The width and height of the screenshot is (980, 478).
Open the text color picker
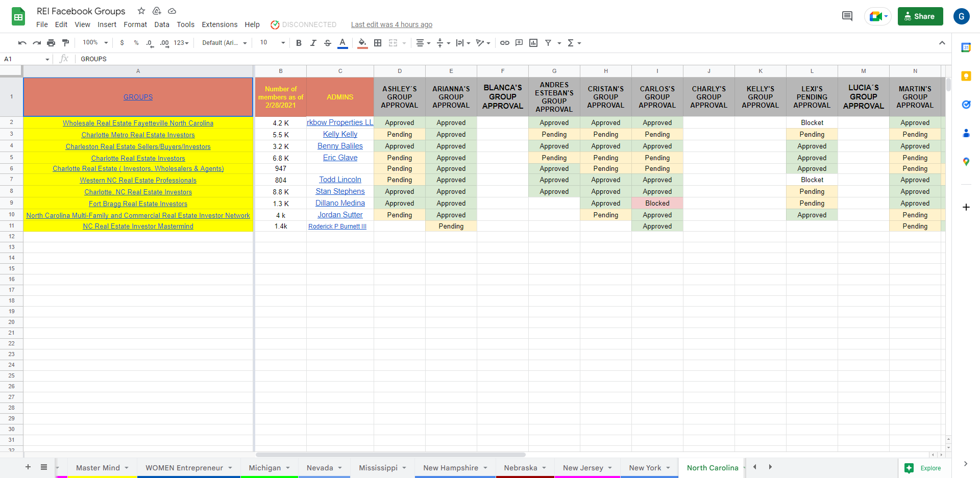tap(342, 43)
